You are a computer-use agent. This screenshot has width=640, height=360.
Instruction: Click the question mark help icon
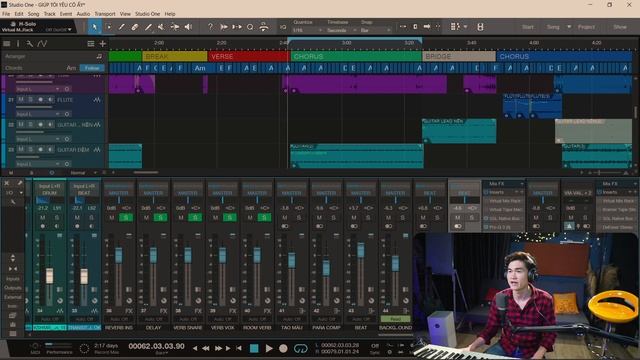click(210, 27)
